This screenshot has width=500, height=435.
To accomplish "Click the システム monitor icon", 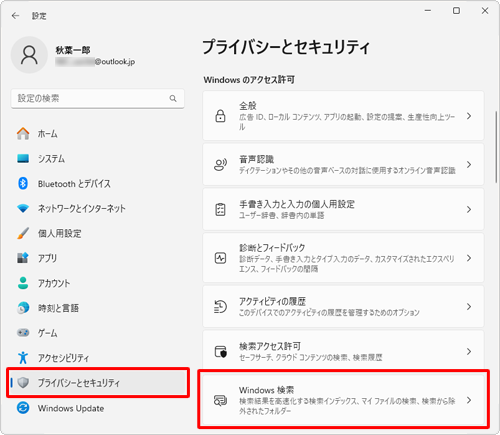I will point(23,158).
